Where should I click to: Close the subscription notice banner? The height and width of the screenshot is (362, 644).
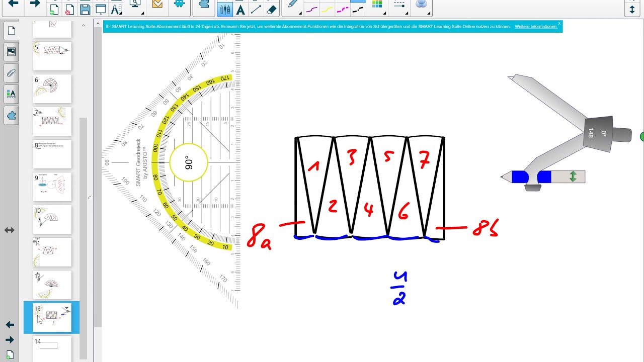click(559, 24)
